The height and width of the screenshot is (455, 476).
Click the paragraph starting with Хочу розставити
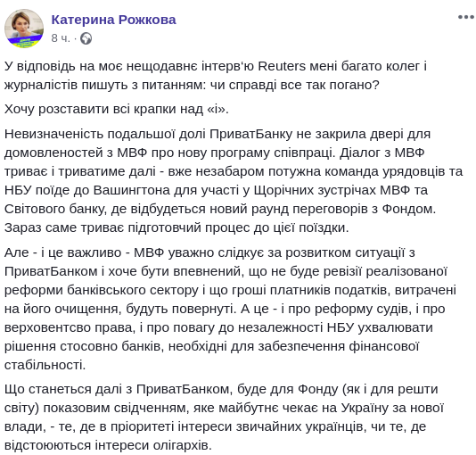tap(116, 109)
